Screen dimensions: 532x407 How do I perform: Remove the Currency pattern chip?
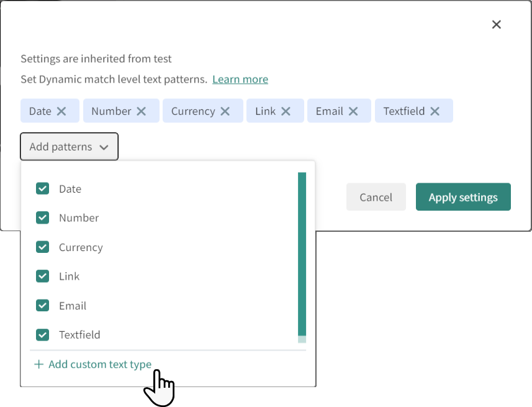coord(225,111)
